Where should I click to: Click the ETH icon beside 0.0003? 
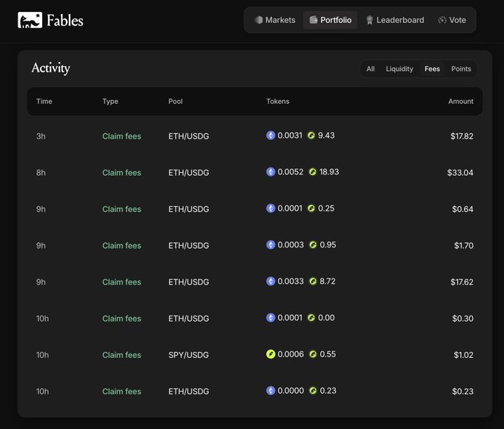(271, 245)
